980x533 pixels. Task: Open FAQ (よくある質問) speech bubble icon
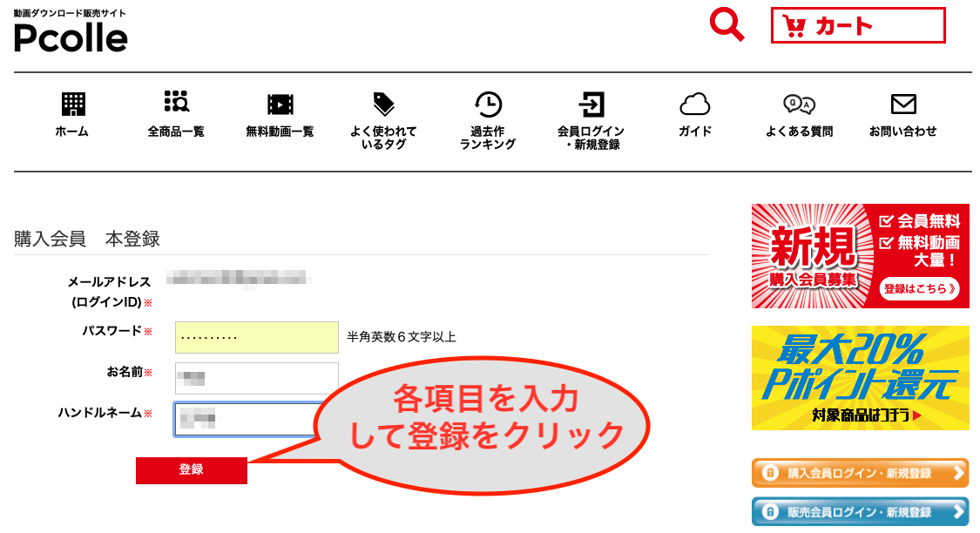click(x=799, y=105)
